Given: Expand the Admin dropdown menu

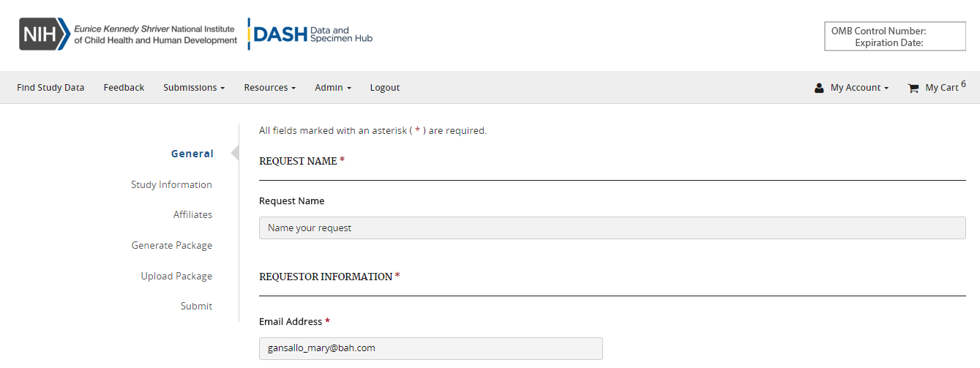Looking at the screenshot, I should point(332,88).
